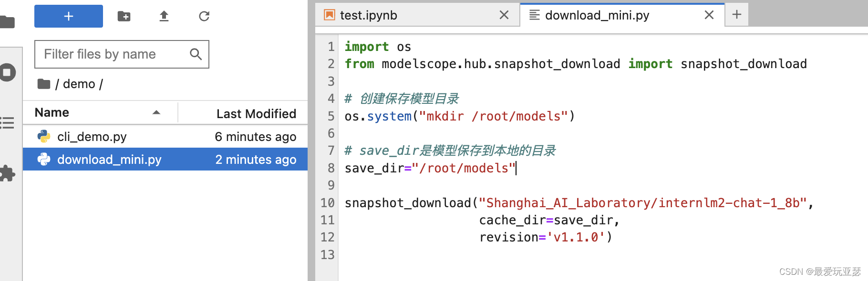Screen dimensions: 868x281
Task: Open the Extension Manager puzzle icon
Action: 7,173
